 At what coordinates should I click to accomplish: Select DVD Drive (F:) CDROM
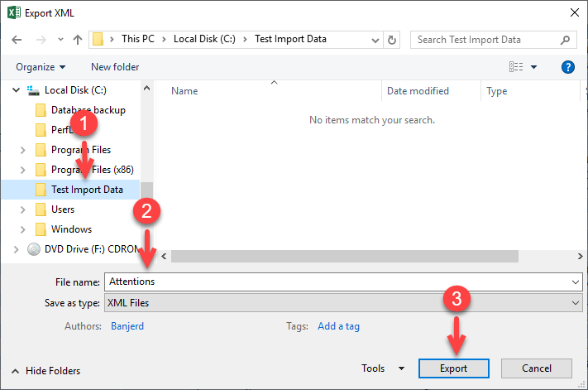tap(92, 249)
